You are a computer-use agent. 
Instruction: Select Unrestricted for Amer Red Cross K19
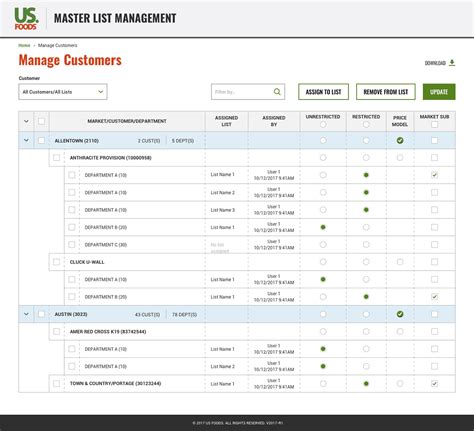coord(323,332)
